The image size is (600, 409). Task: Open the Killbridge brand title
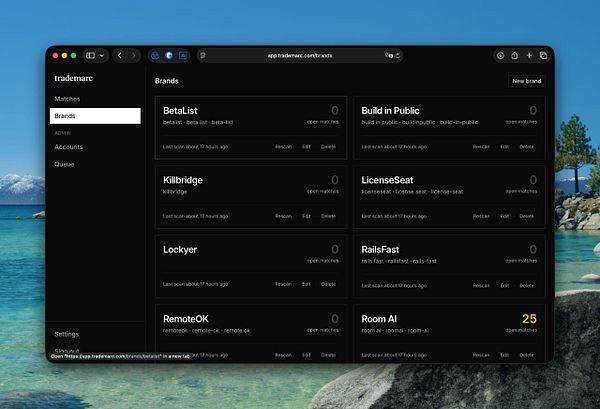pos(183,180)
